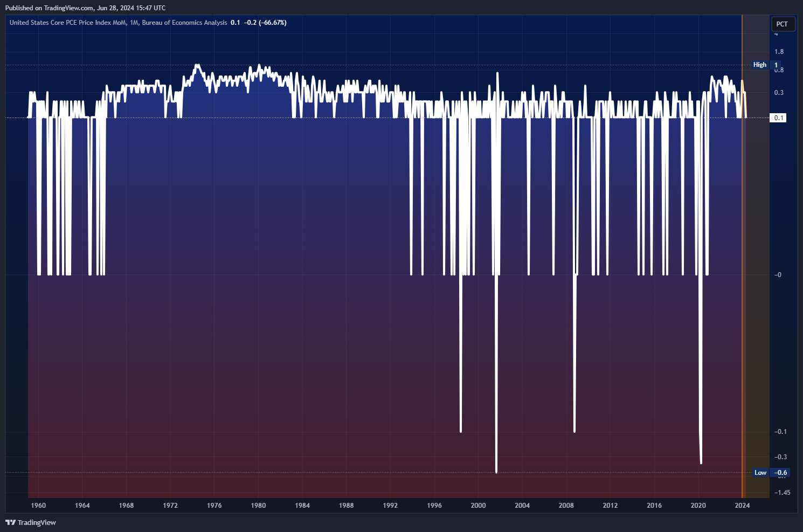Click the -0.2 (-66.67%) change value
The height and width of the screenshot is (532, 803).
[265, 23]
